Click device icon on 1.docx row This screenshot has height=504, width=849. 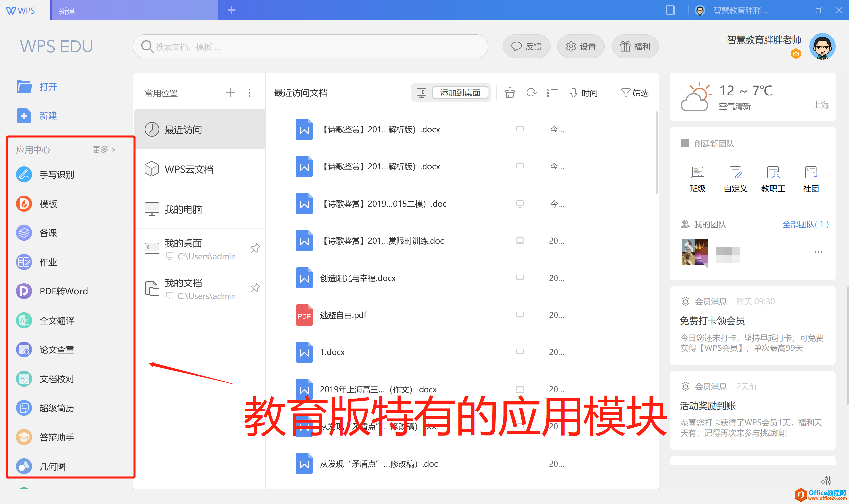[x=520, y=352]
